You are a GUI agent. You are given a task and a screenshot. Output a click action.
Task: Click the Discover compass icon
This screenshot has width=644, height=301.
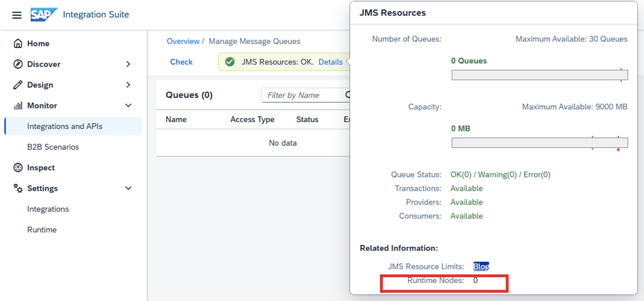coord(18,64)
